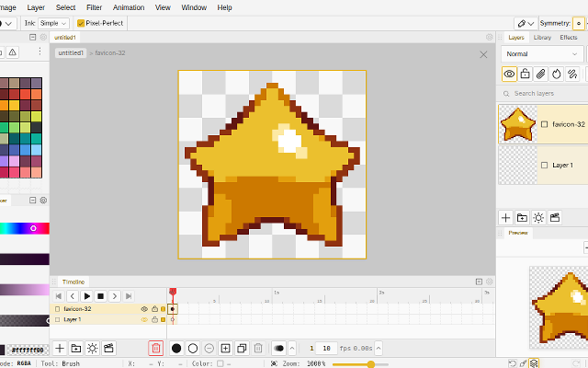Toggle Layer 1 lock in Timeline

coord(154,319)
